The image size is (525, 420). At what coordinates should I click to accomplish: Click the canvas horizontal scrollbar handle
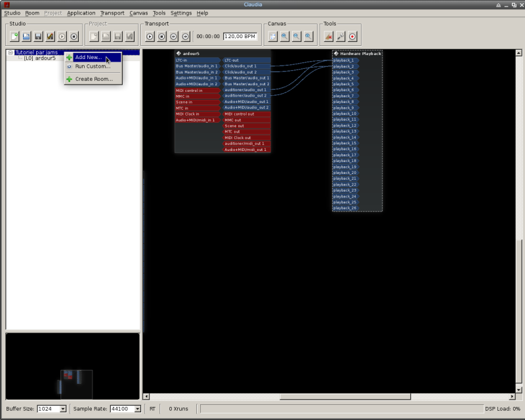pyautogui.click(x=345, y=396)
